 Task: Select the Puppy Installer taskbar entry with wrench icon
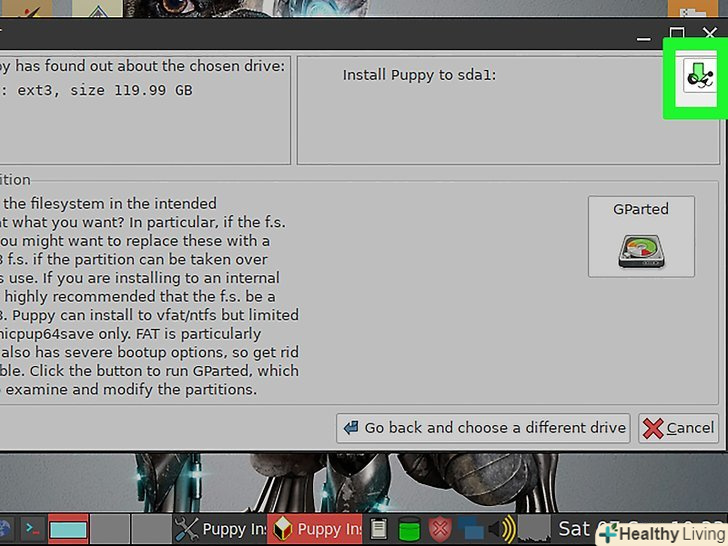point(220,529)
